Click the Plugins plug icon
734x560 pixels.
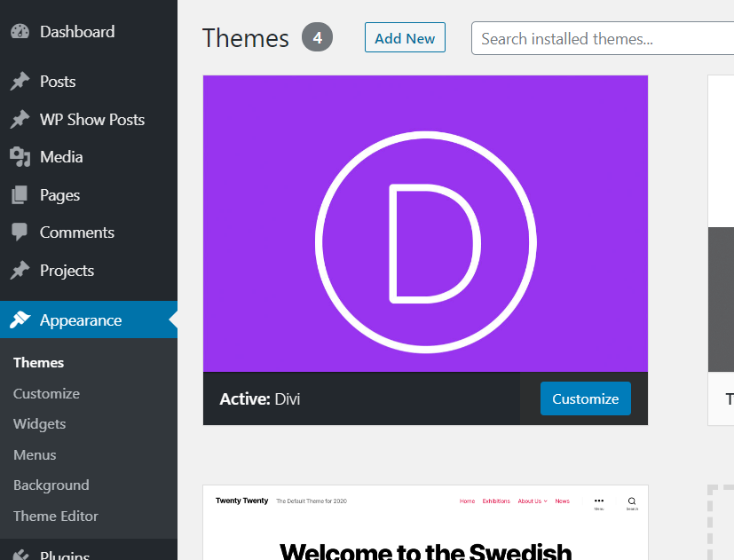coord(20,555)
